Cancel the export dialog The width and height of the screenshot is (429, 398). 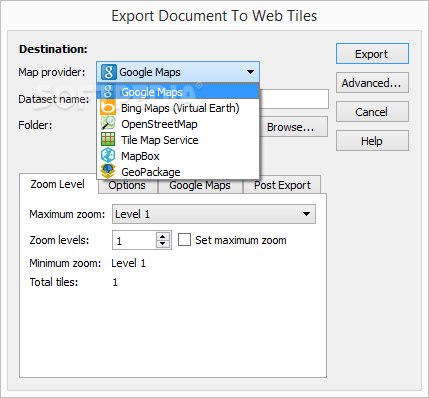pyautogui.click(x=372, y=112)
